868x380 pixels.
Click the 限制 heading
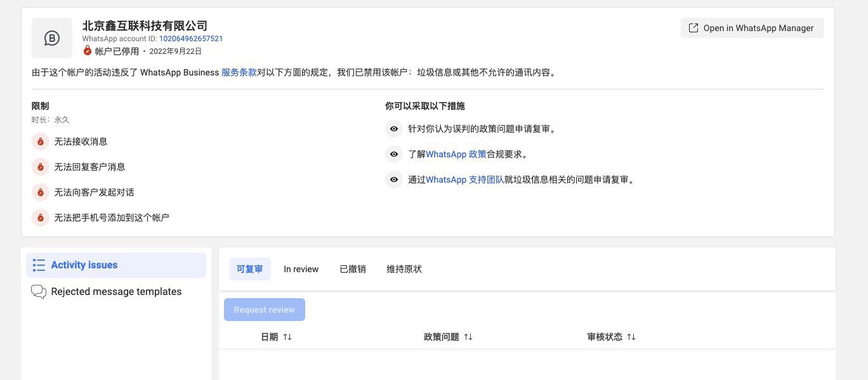(41, 106)
